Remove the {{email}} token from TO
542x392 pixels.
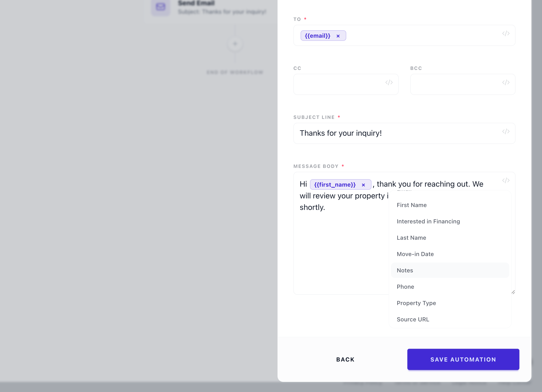(x=338, y=36)
